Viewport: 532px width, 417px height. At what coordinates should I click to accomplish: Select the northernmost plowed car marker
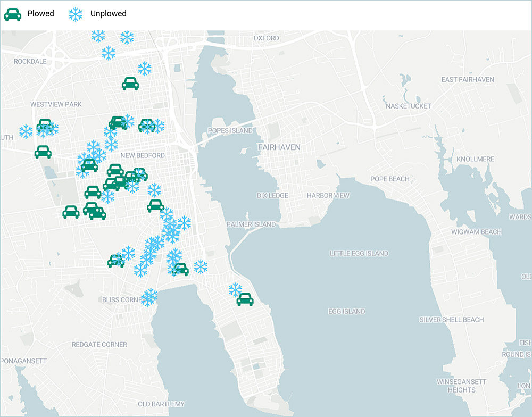130,84
